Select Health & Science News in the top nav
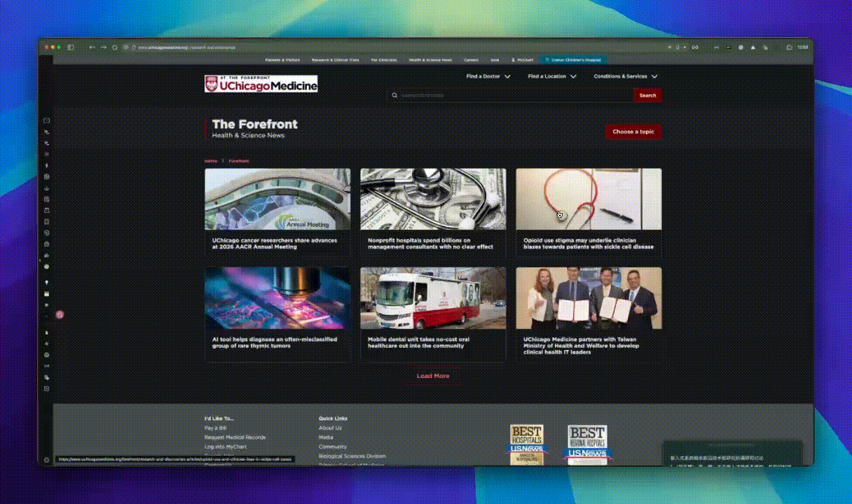This screenshot has width=852, height=504. pyautogui.click(x=430, y=60)
